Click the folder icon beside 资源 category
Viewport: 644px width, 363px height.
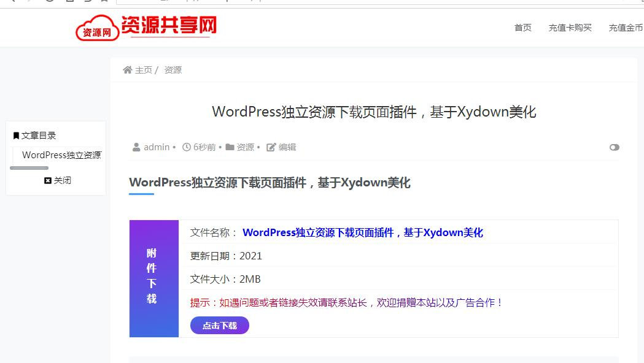(x=230, y=147)
